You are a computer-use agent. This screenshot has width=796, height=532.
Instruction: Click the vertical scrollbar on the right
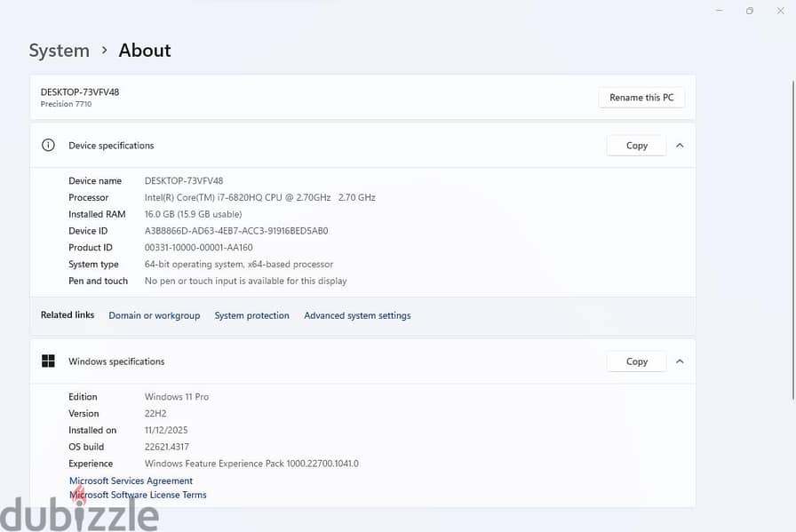tap(793, 240)
